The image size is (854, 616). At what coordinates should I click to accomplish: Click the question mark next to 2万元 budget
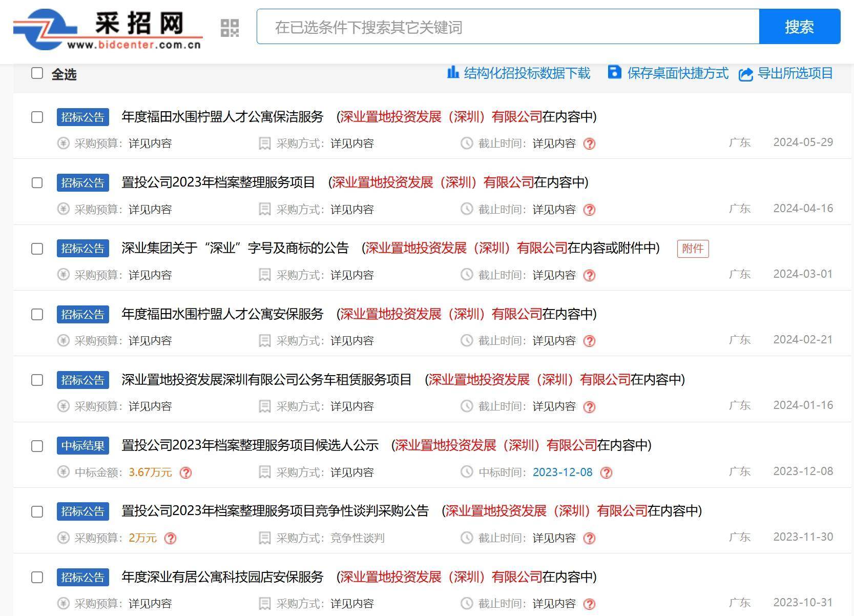[171, 539]
